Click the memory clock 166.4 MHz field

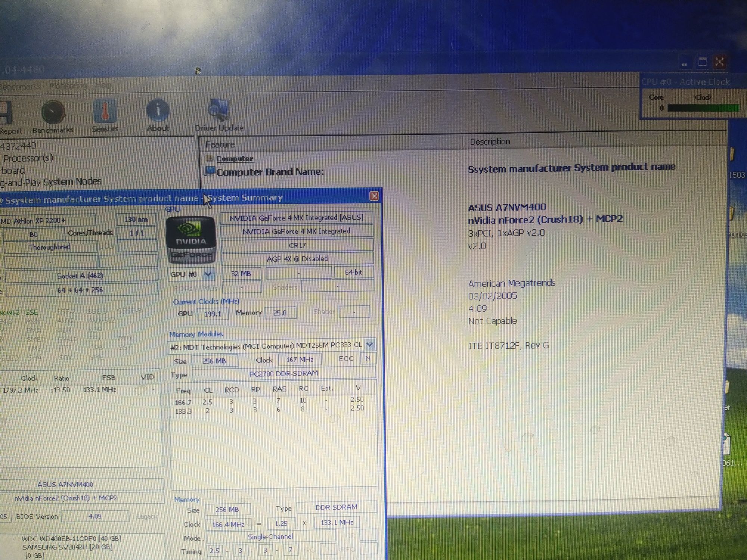point(228,524)
